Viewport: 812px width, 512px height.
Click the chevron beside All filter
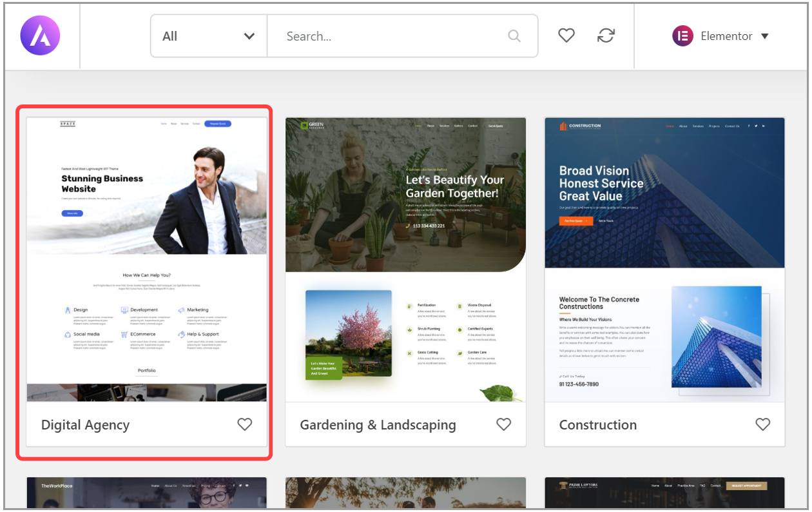249,36
